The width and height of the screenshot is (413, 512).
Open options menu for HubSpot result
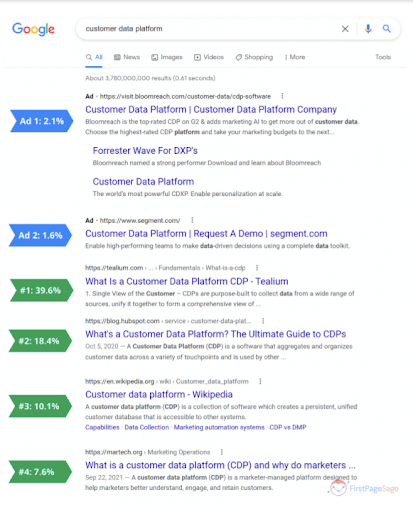tap(263, 321)
